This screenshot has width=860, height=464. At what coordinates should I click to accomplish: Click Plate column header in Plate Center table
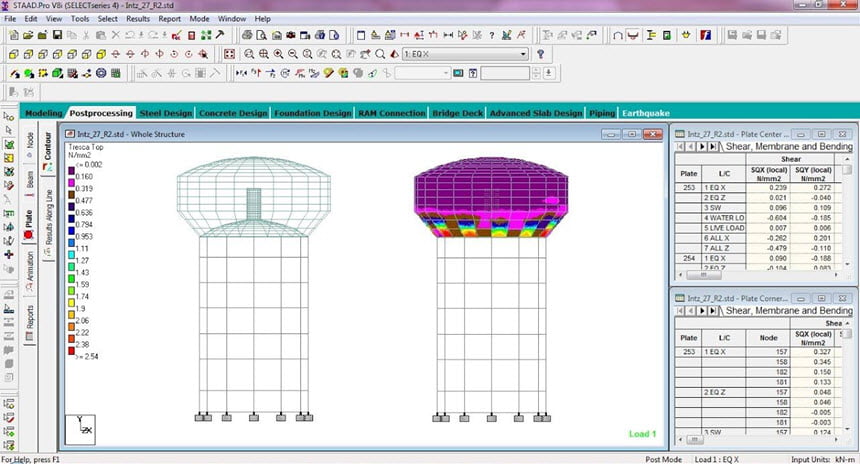click(x=688, y=173)
